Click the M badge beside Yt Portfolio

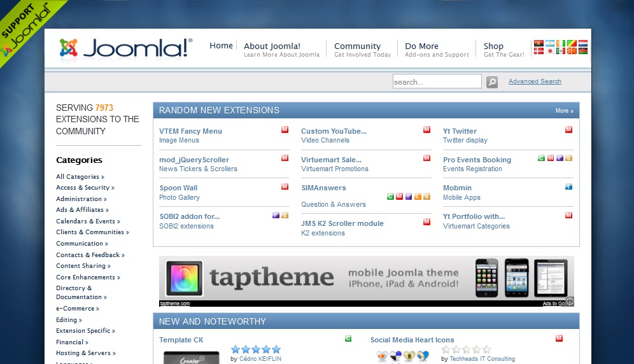click(568, 216)
